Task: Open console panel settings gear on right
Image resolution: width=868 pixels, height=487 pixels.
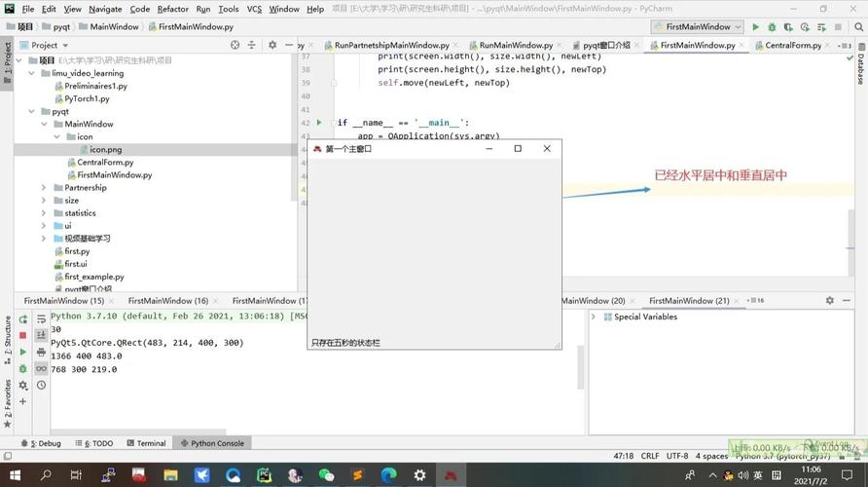Action: pos(830,300)
